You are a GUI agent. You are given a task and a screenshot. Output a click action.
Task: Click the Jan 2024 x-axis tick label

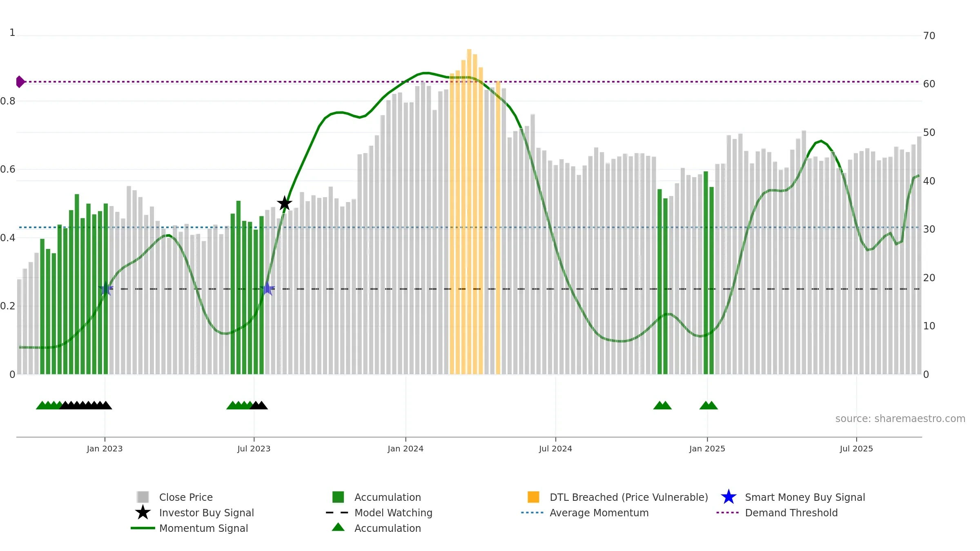tap(405, 449)
